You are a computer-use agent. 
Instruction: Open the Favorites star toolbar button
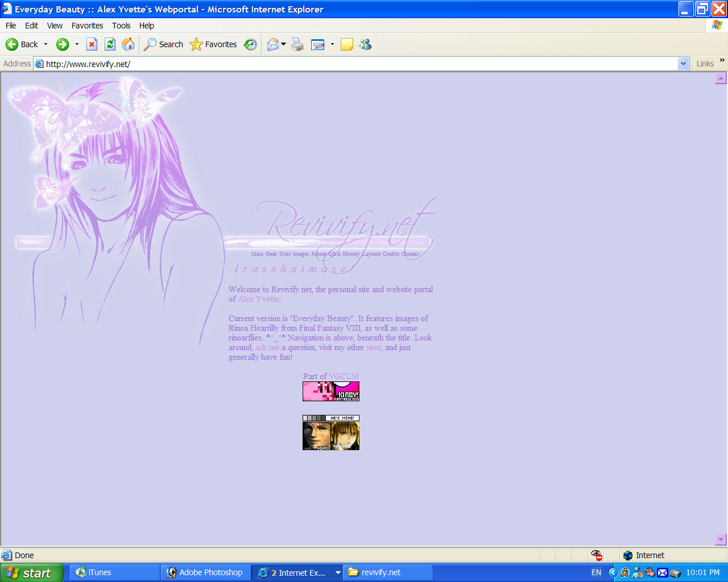pyautogui.click(x=213, y=44)
